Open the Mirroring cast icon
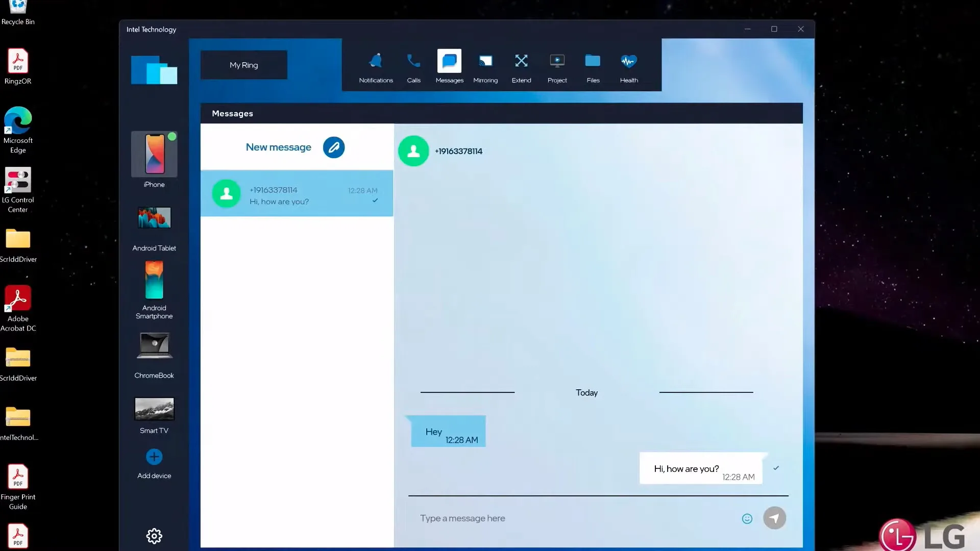The image size is (980, 551). 485,61
